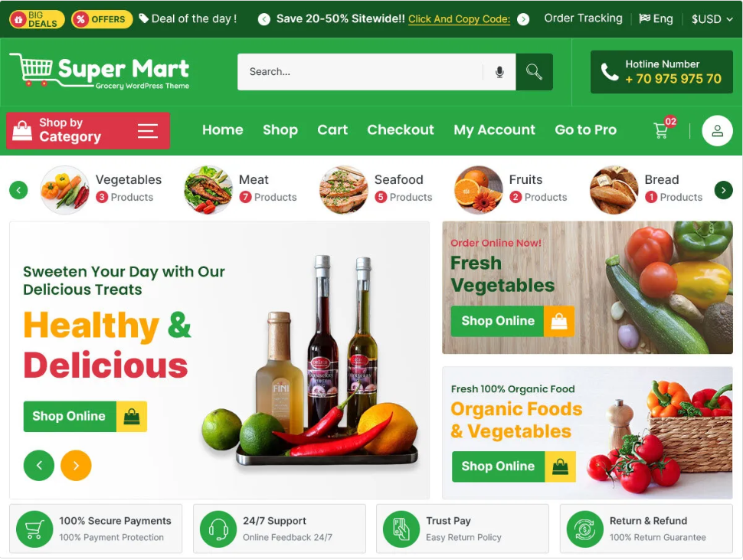Select the Seafood category thumbnail
Viewport: 743px width, 560px height.
pos(344,190)
